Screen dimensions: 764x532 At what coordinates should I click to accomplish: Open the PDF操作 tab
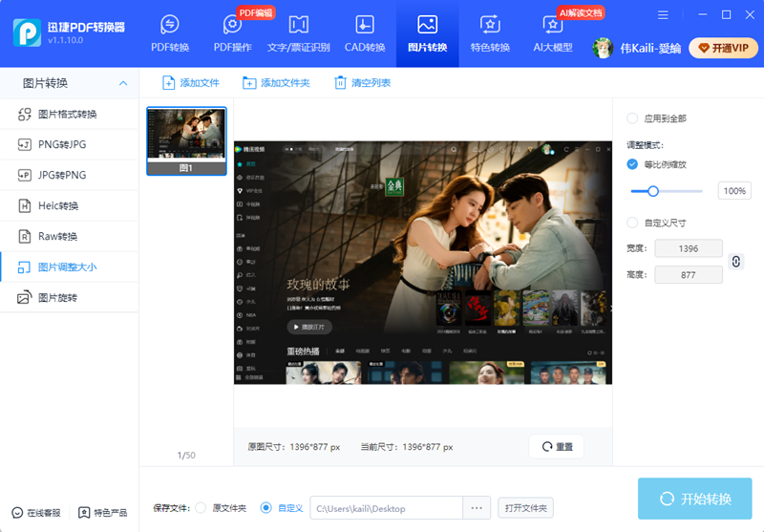232,33
